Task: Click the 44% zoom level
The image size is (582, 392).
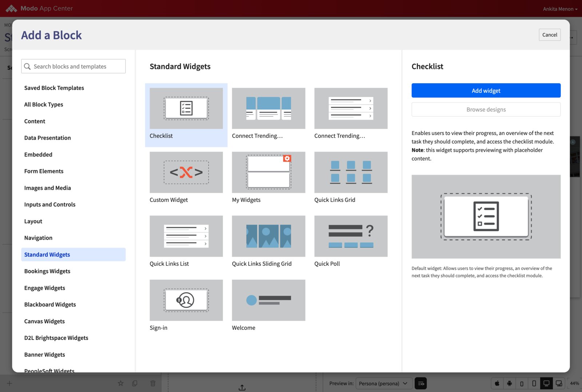Action: point(575,383)
